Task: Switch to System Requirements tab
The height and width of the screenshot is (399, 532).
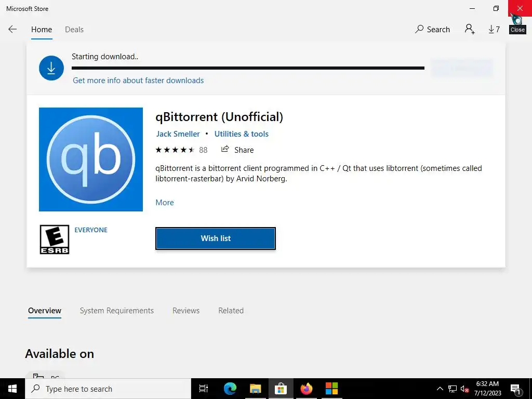Action: (117, 311)
